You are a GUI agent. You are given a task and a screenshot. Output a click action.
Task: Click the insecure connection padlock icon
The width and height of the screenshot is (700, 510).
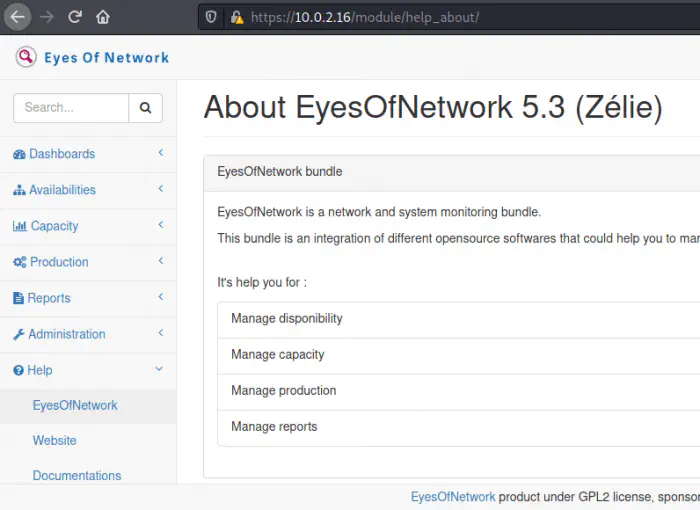236,17
